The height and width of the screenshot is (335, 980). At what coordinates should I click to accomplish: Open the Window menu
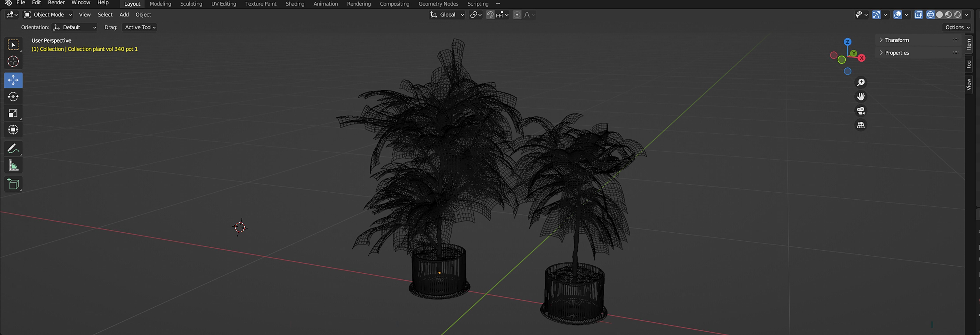(81, 3)
